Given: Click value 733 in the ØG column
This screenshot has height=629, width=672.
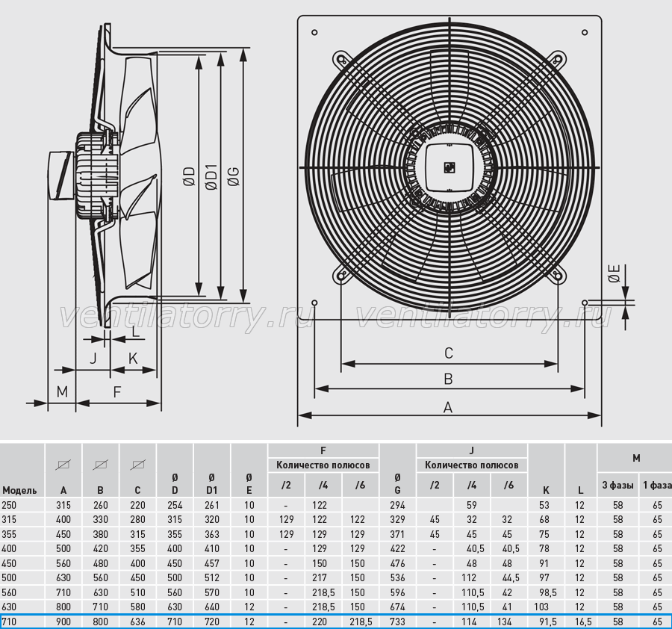Looking at the screenshot, I should (397, 622).
